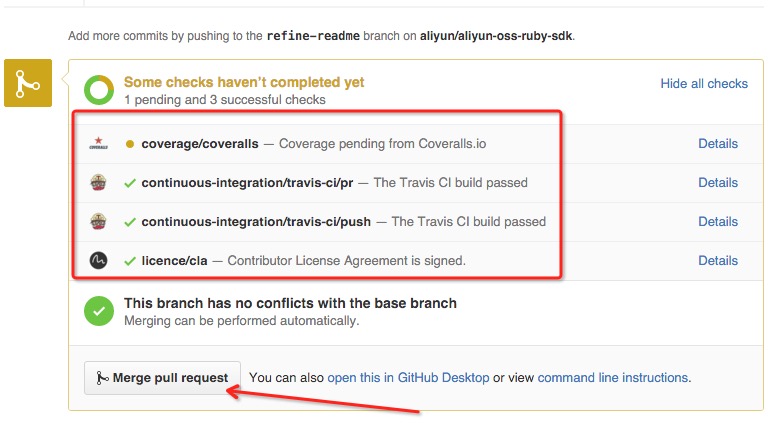The width and height of the screenshot is (775, 424).
Task: Click the Travis CI push check avatar
Action: [98, 222]
